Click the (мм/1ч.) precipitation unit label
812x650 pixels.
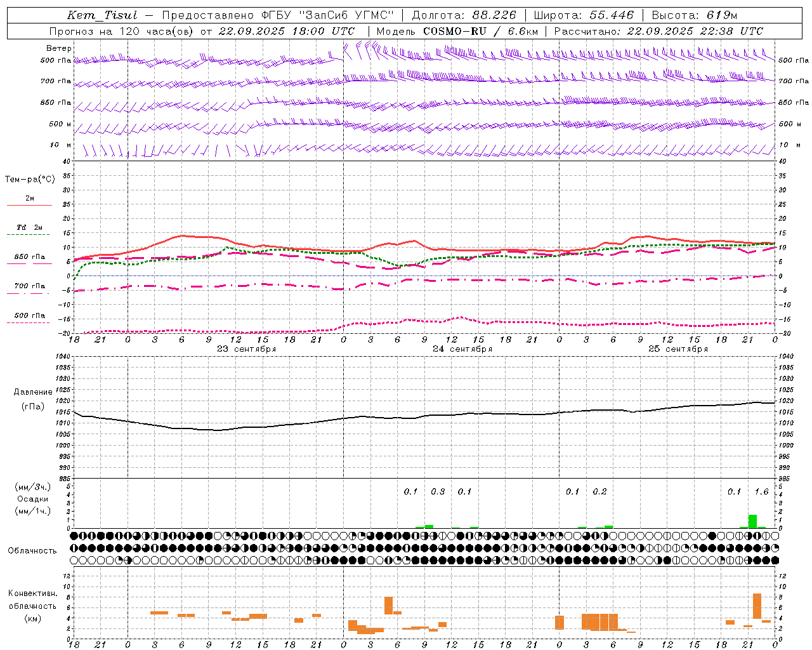[33, 510]
